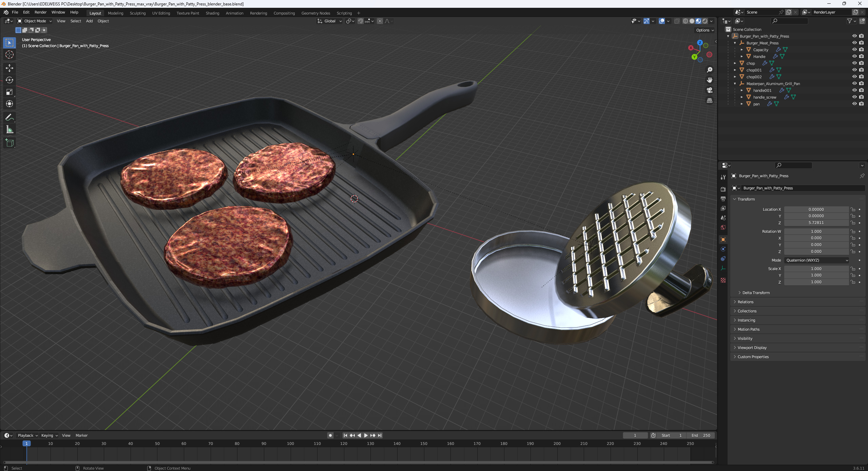Click the current frame marker on timeline

tap(26, 444)
